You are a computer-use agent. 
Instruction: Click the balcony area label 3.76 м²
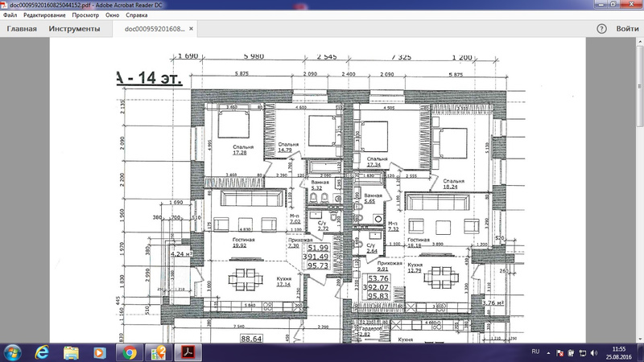point(493,303)
